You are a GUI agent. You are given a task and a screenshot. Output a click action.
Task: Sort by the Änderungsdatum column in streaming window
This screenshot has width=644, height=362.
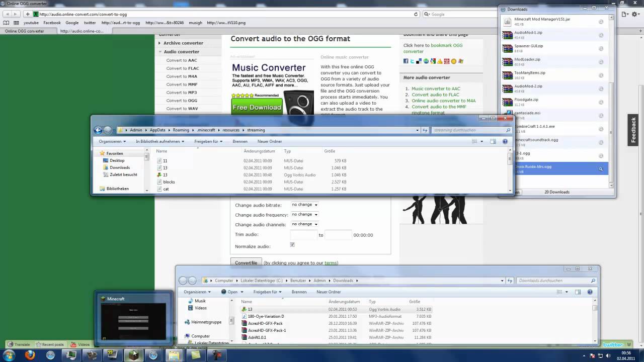260,151
